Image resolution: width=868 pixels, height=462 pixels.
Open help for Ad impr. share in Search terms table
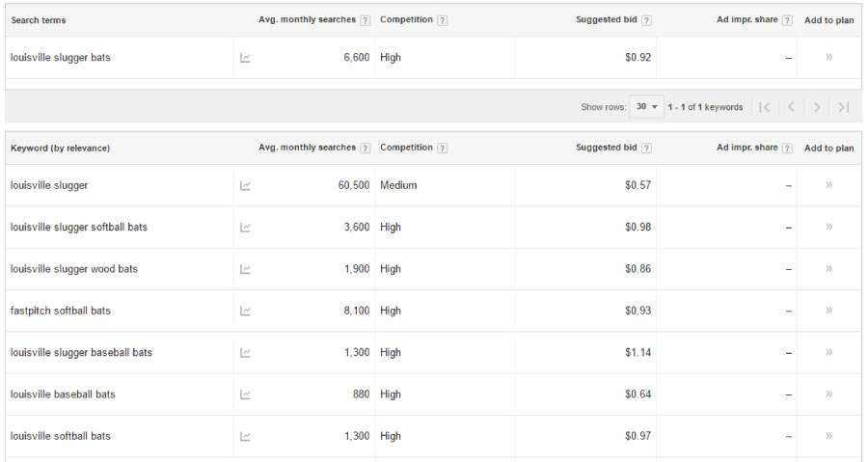(787, 20)
